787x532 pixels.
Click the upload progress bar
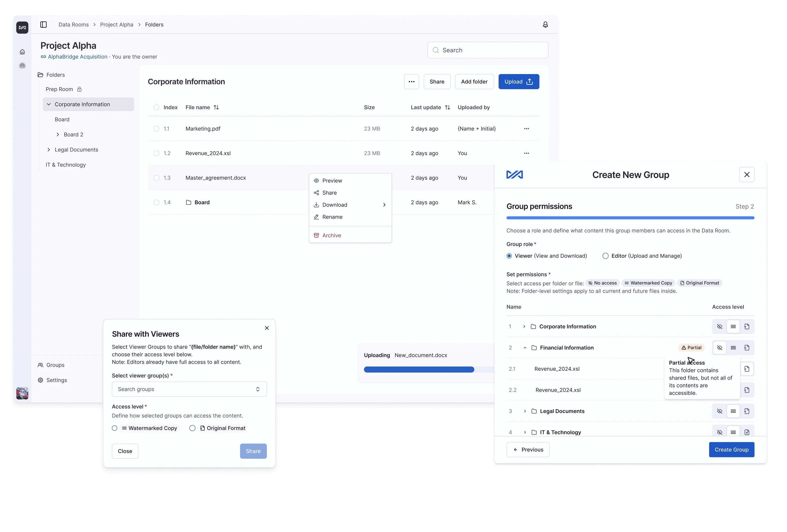coord(419,370)
